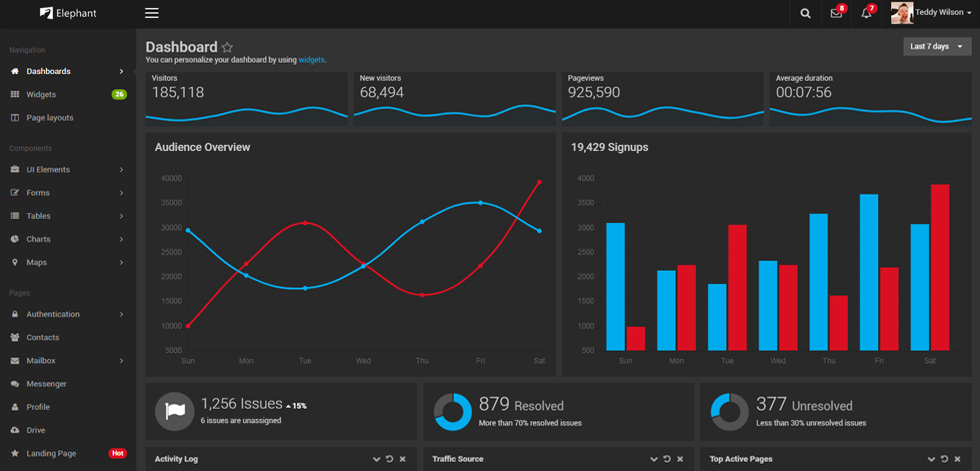The height and width of the screenshot is (471, 980).
Task: Open the Dashboards menu item
Action: 68,71
